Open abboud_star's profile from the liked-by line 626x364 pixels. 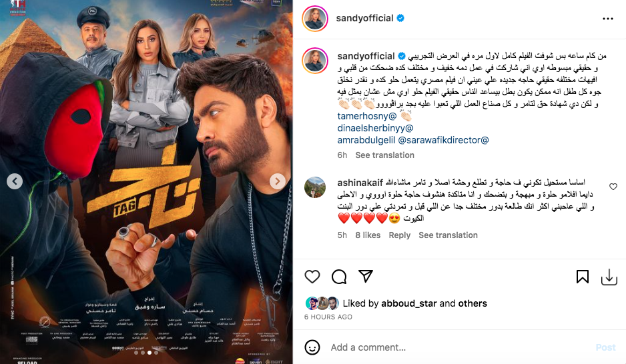(x=409, y=303)
